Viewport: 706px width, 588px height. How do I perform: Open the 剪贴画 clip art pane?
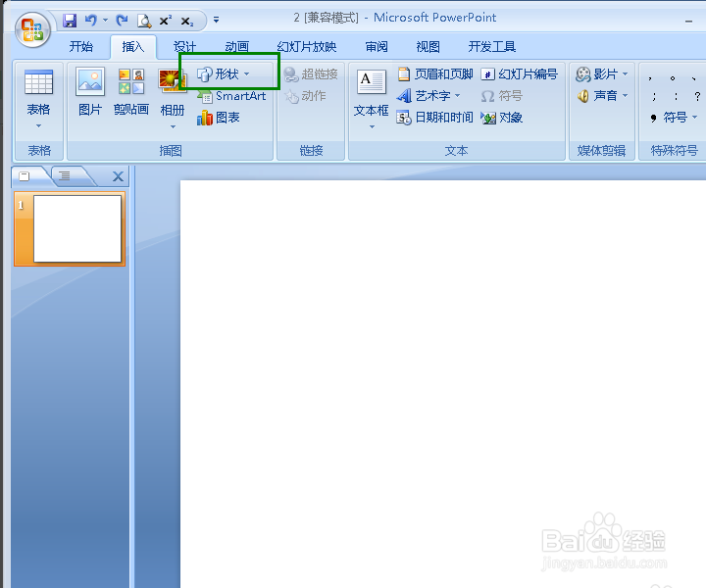pyautogui.click(x=131, y=91)
